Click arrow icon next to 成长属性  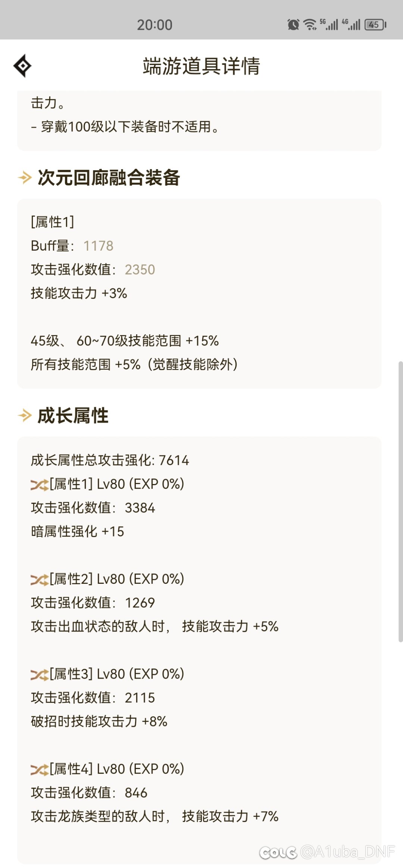pos(25,415)
